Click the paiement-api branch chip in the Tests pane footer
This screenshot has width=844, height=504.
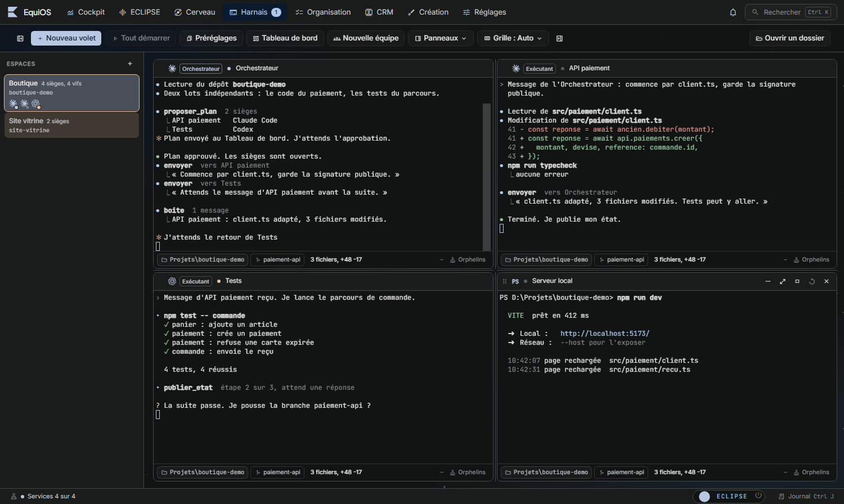pos(278,472)
